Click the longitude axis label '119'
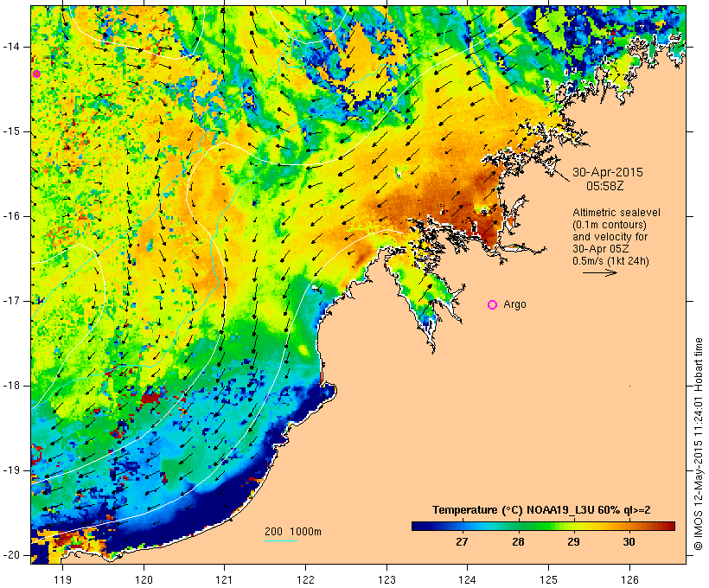This screenshot has width=709, height=588. tap(62, 579)
